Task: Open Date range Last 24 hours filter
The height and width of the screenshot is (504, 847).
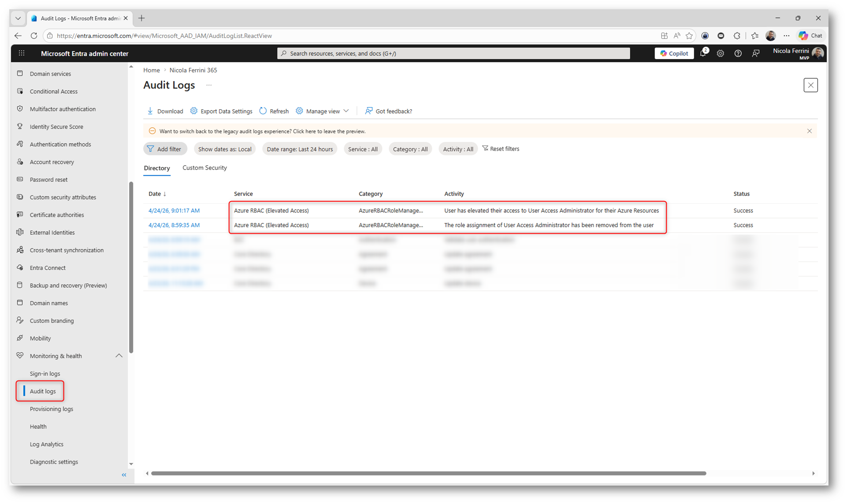Action: pos(300,149)
